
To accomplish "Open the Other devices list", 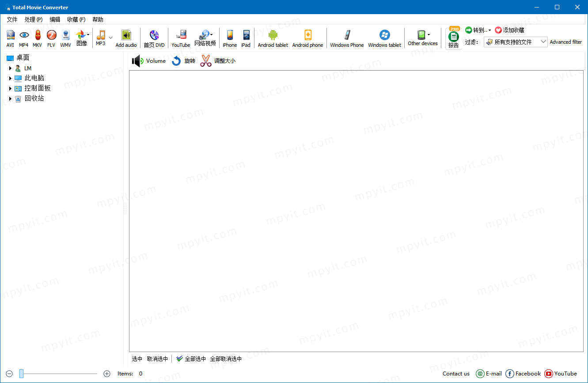I will tap(423, 38).
